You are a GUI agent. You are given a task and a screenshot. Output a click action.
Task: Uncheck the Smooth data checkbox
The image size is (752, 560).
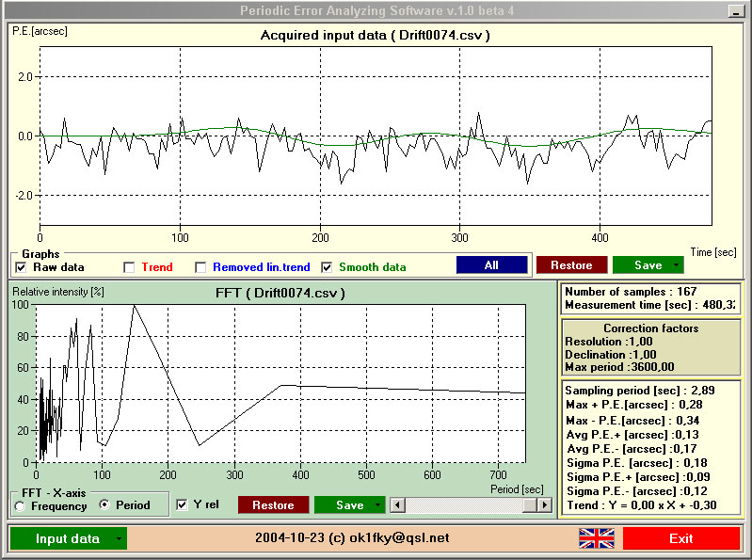pyautogui.click(x=327, y=267)
